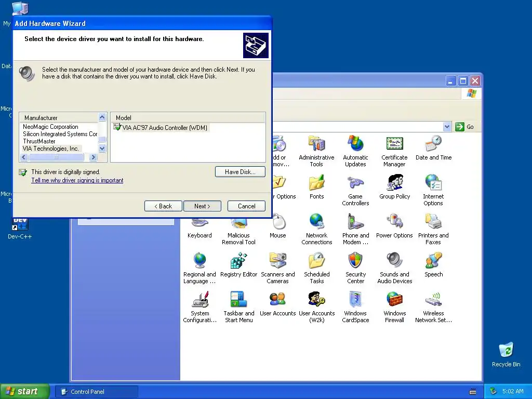Click keyboard icon in taskbar
Screen dimensions: 532x399
click(473, 392)
